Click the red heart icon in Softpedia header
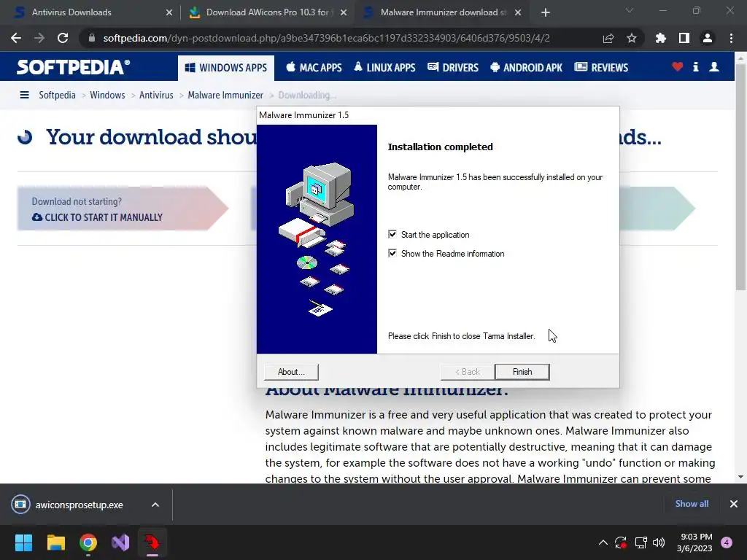Viewport: 747px width, 560px height. click(x=678, y=67)
